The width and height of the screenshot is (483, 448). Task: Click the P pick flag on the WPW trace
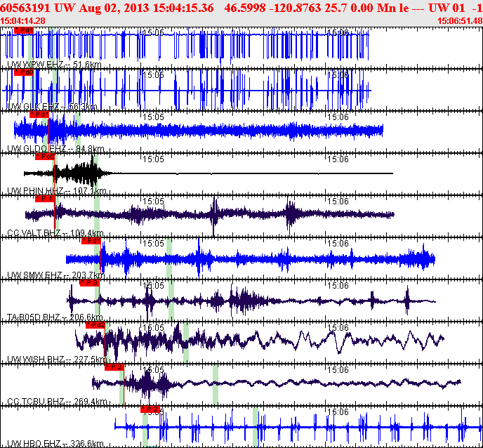pyautogui.click(x=22, y=31)
